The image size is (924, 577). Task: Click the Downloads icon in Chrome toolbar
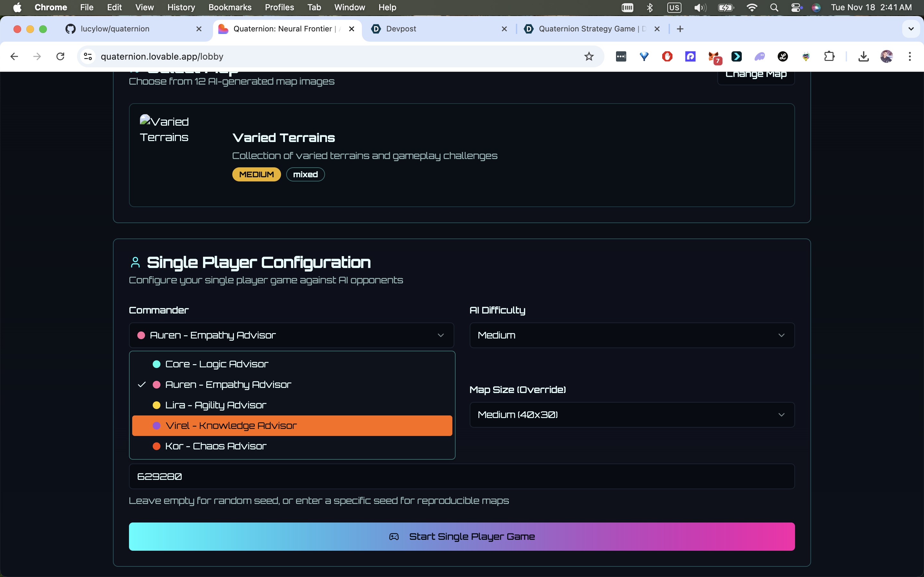coord(863,56)
